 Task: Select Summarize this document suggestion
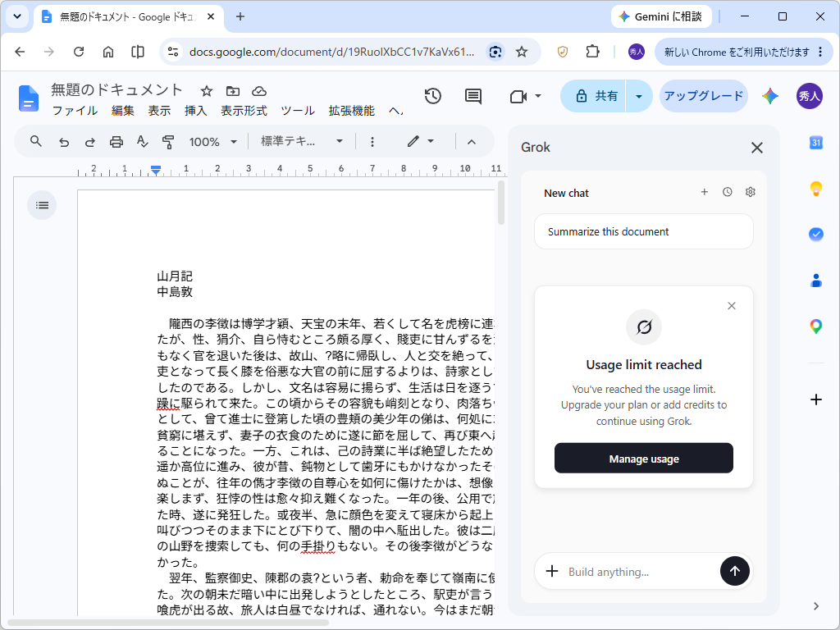[643, 231]
